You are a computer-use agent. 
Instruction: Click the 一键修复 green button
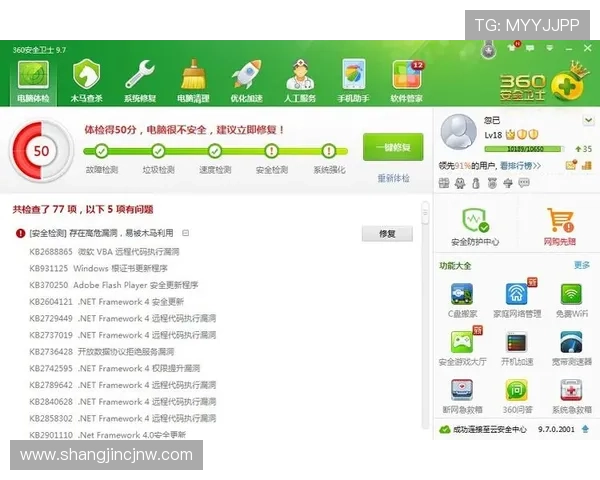pyautogui.click(x=393, y=147)
